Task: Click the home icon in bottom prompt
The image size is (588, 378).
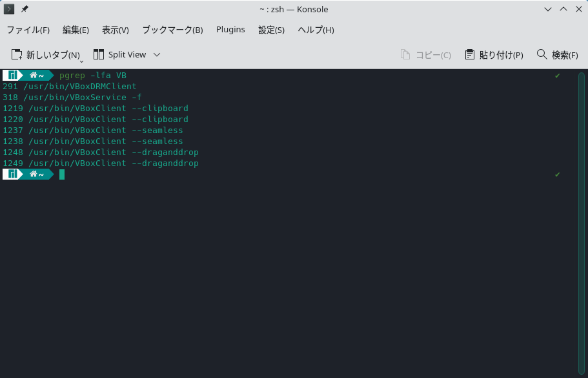Action: tap(34, 174)
